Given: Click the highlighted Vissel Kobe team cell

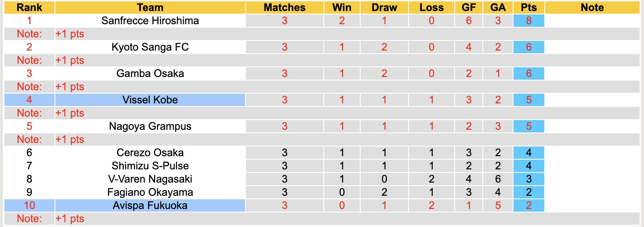Looking at the screenshot, I should coord(150,100).
